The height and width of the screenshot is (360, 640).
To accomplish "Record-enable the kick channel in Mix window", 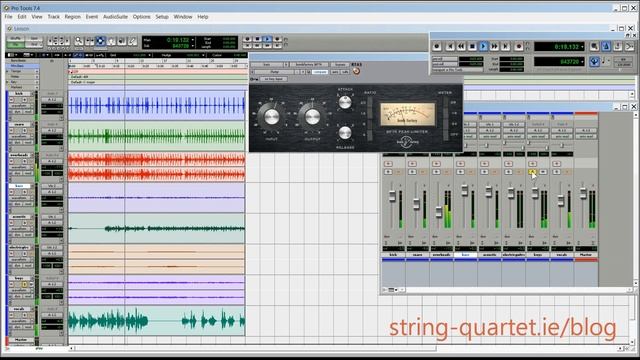I will coord(388,164).
